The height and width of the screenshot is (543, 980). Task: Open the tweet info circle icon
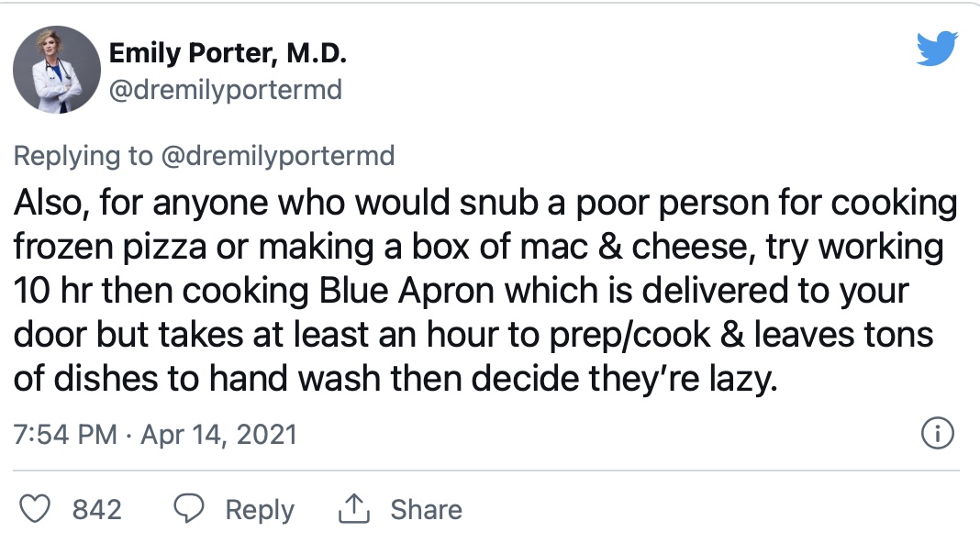click(938, 433)
